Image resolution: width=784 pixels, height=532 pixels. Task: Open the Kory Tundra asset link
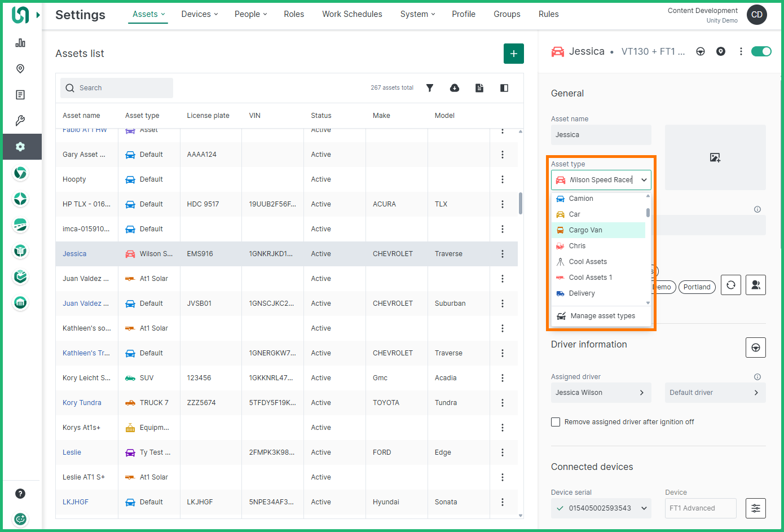82,403
